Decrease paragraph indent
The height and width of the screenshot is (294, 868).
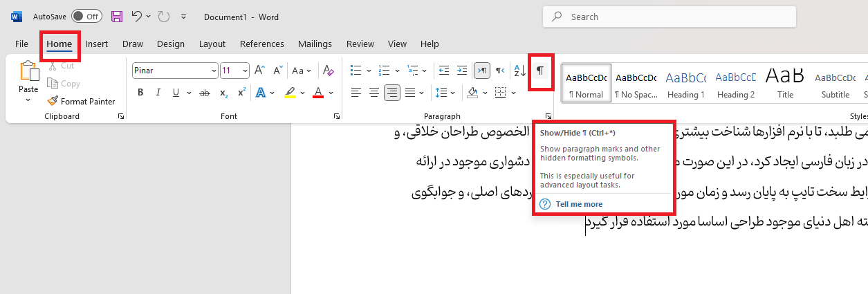click(x=444, y=71)
